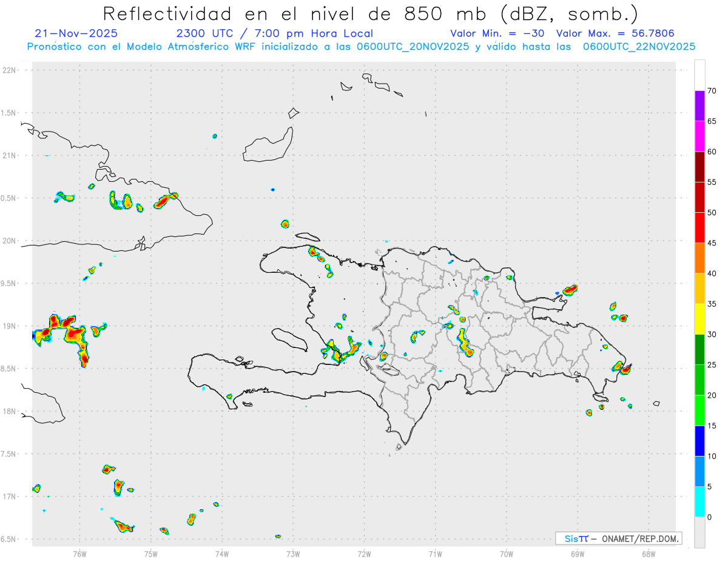This screenshot has width=728, height=562.
Task: Click the date text '21-Nov-2025'
Action: pyautogui.click(x=76, y=33)
